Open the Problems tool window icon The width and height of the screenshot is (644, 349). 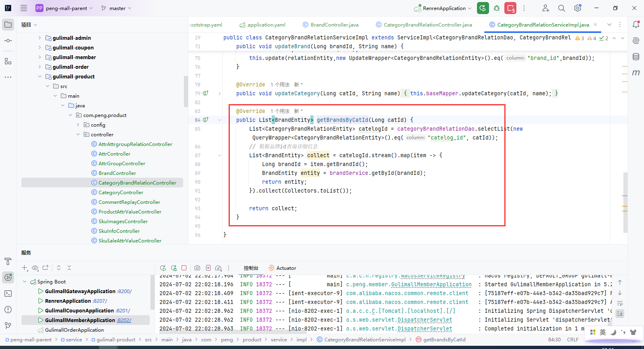pyautogui.click(x=8, y=310)
